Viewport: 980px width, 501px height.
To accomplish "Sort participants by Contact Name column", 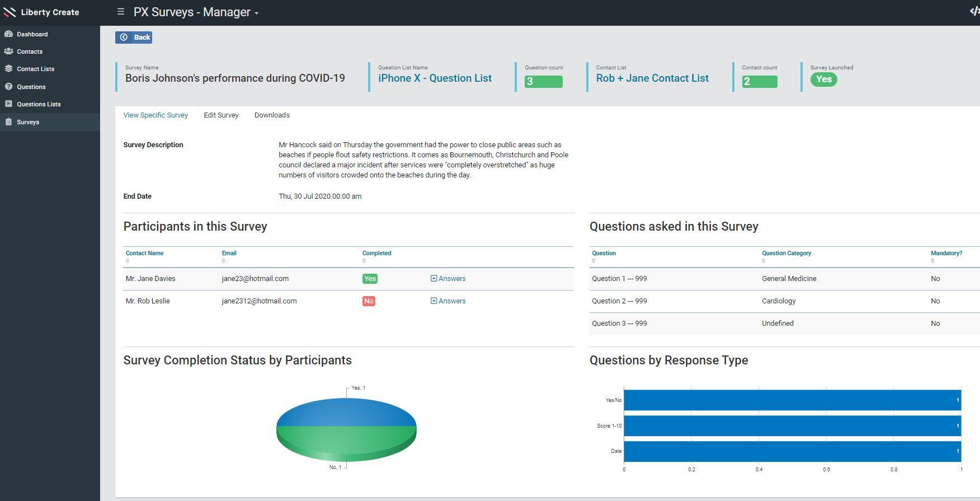I will click(144, 254).
